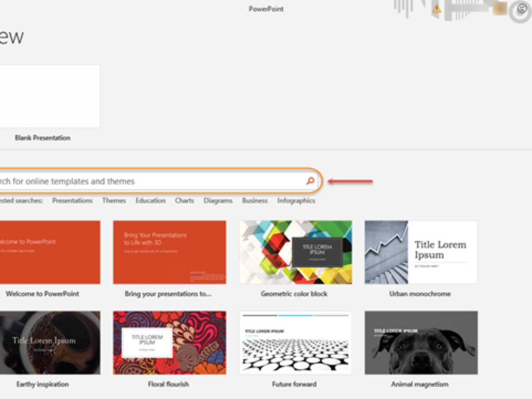Click the 'Welcome to PowerPoint' caption
The height and width of the screenshot is (399, 532).
[x=43, y=293]
